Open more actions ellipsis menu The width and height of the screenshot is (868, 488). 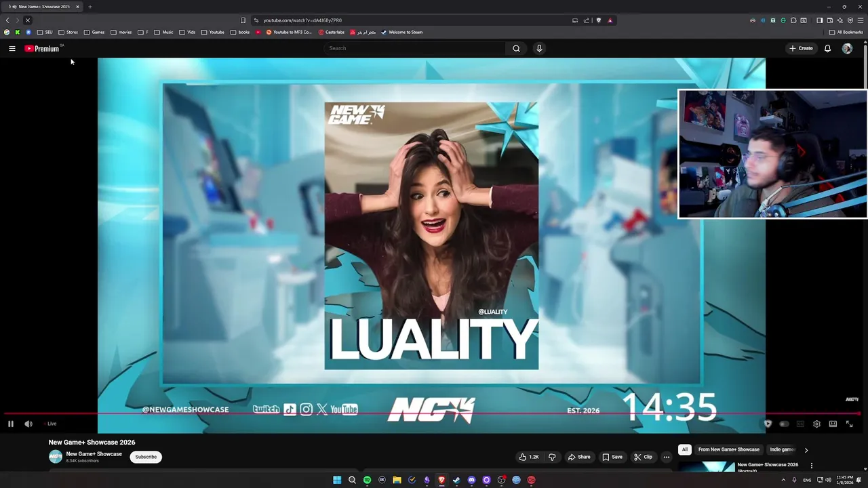click(666, 457)
